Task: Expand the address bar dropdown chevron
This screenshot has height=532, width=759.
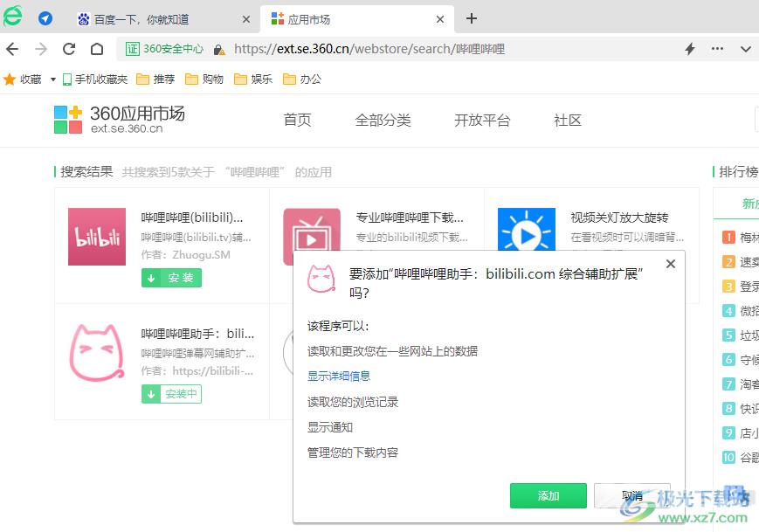Action: 746,49
